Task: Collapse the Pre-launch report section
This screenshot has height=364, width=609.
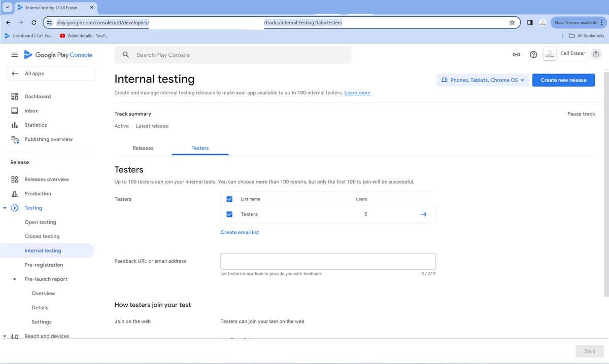Action: point(15,279)
